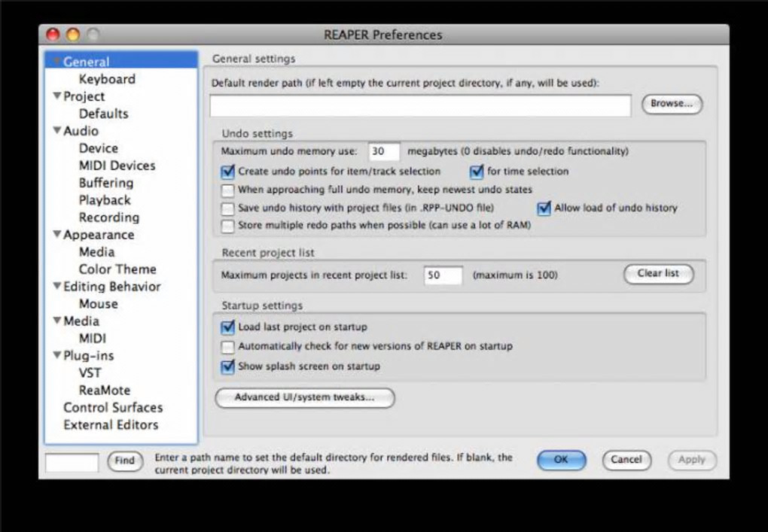Toggle Create undo points for item/track selection
Viewport: 768px width, 532px height.
click(x=227, y=172)
